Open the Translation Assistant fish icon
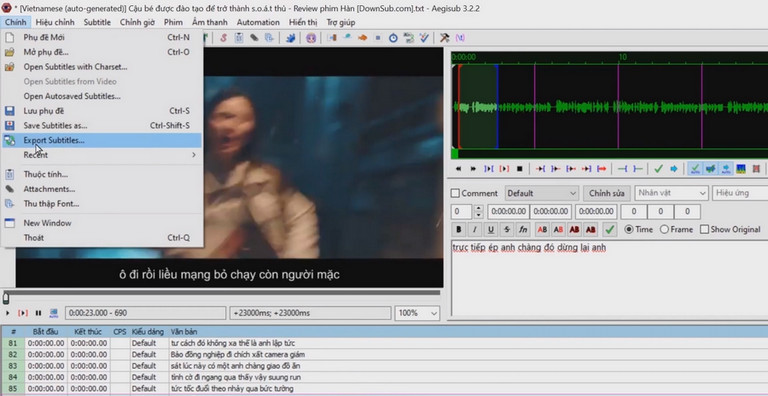 pyautogui.click(x=362, y=38)
